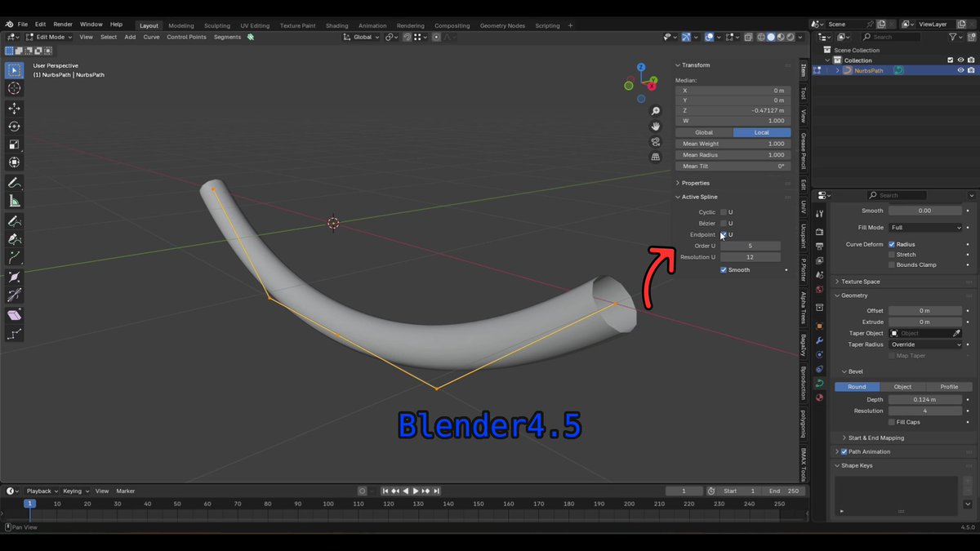The height and width of the screenshot is (551, 980).
Task: Select the Radius tool
Action: (14, 278)
